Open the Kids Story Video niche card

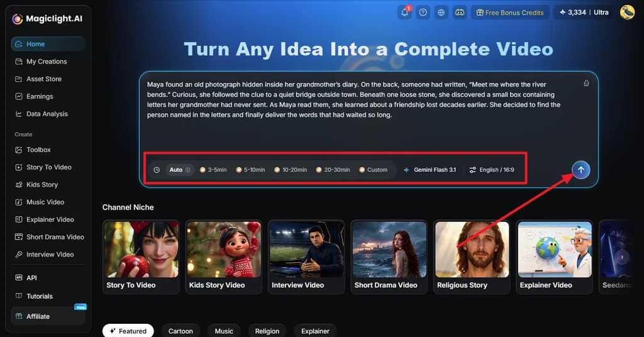tap(224, 257)
